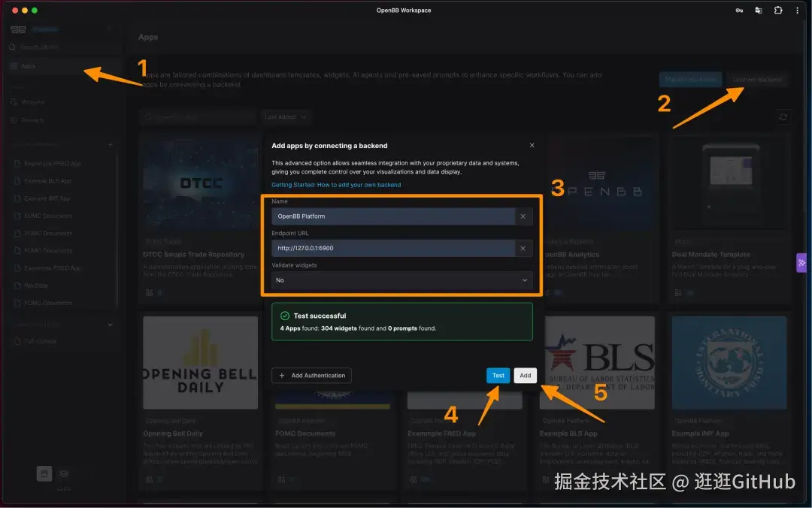Click the blue Test button
Image resolution: width=812 pixels, height=508 pixels.
tap(498, 376)
